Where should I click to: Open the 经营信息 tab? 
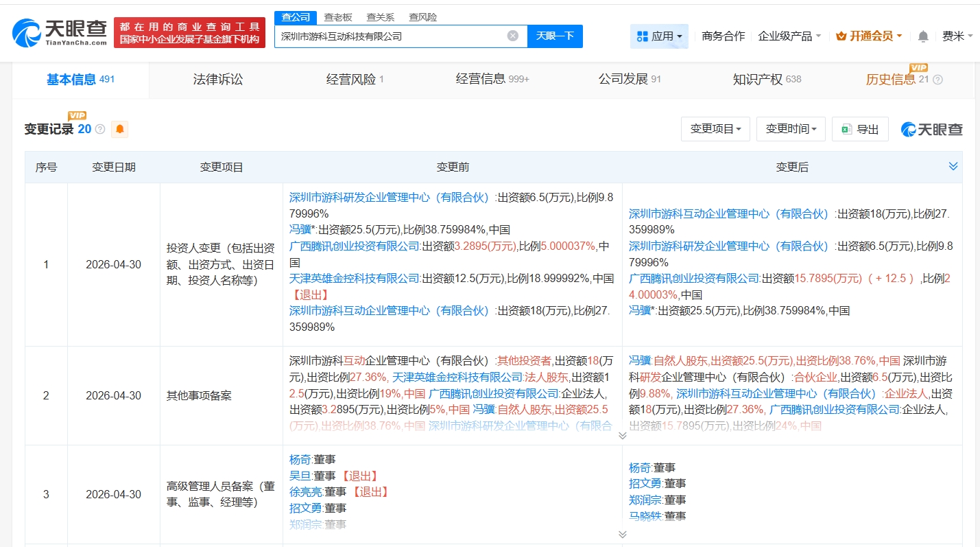pyautogui.click(x=492, y=80)
